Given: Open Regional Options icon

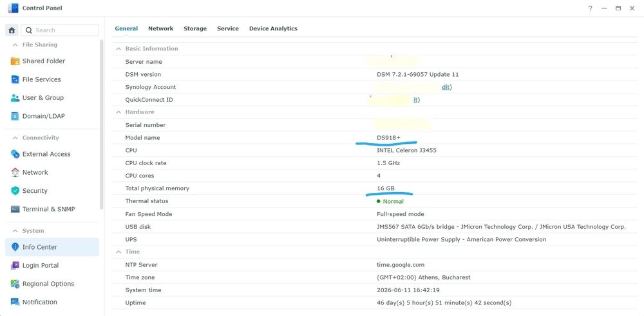Looking at the screenshot, I should tap(15, 284).
